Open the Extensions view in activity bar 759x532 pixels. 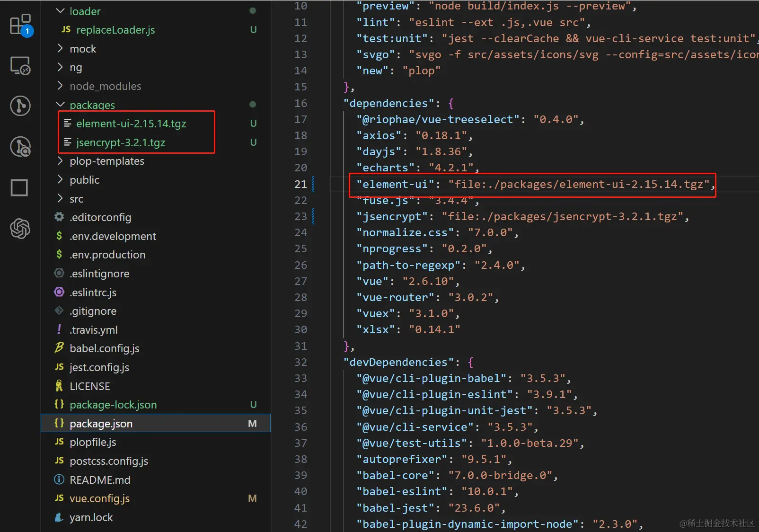tap(20, 25)
